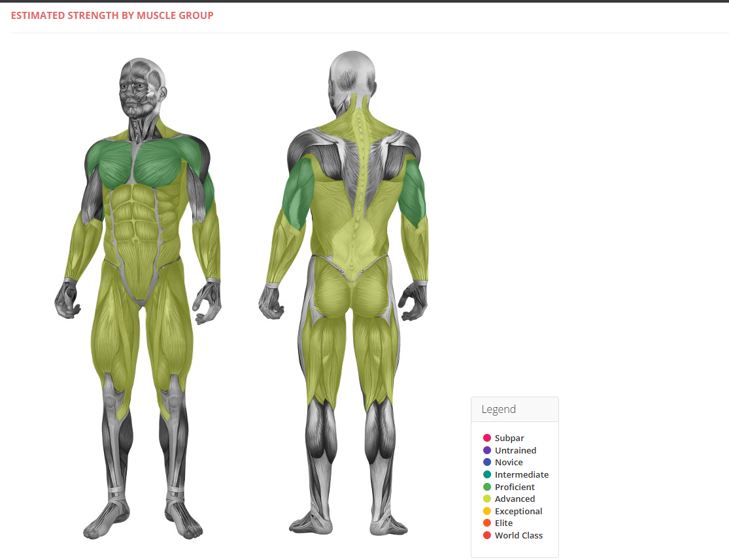Click the Intermediate teal legend dot
The image size is (729, 560).
pyautogui.click(x=487, y=474)
